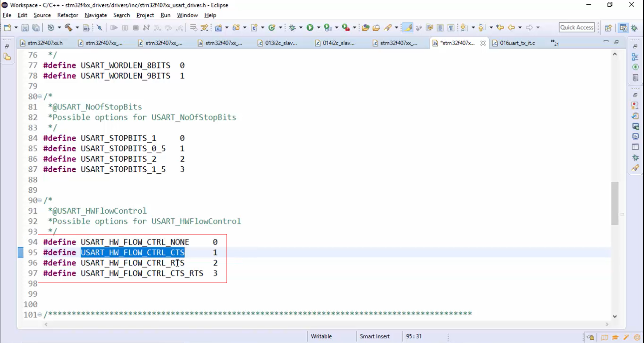Click the Smart Insert status entry
Image resolution: width=644 pixels, height=343 pixels.
tap(375, 336)
